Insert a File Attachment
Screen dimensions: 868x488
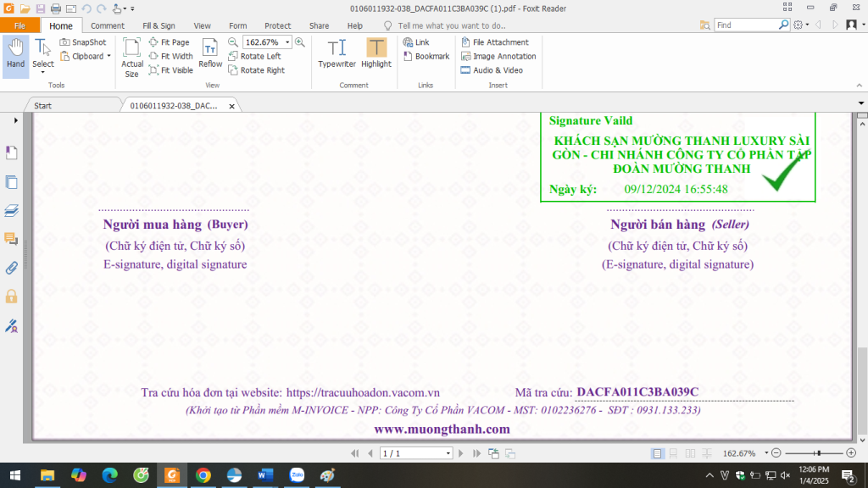(x=495, y=42)
